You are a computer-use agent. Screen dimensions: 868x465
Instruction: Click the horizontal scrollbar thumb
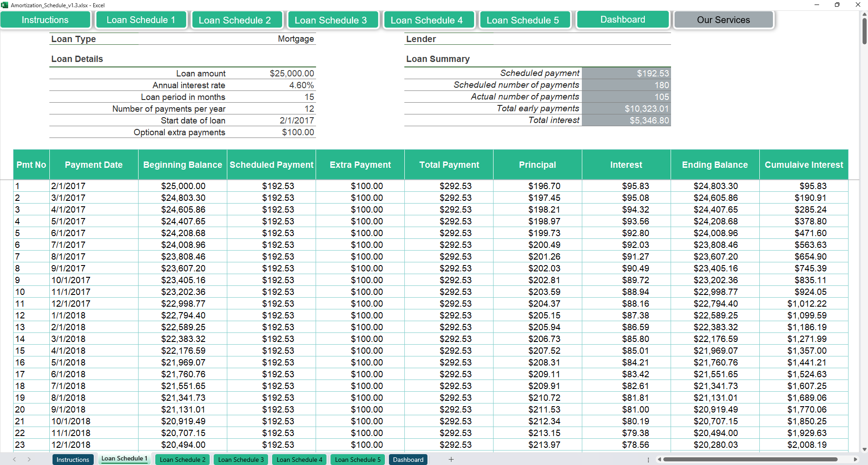(750, 460)
